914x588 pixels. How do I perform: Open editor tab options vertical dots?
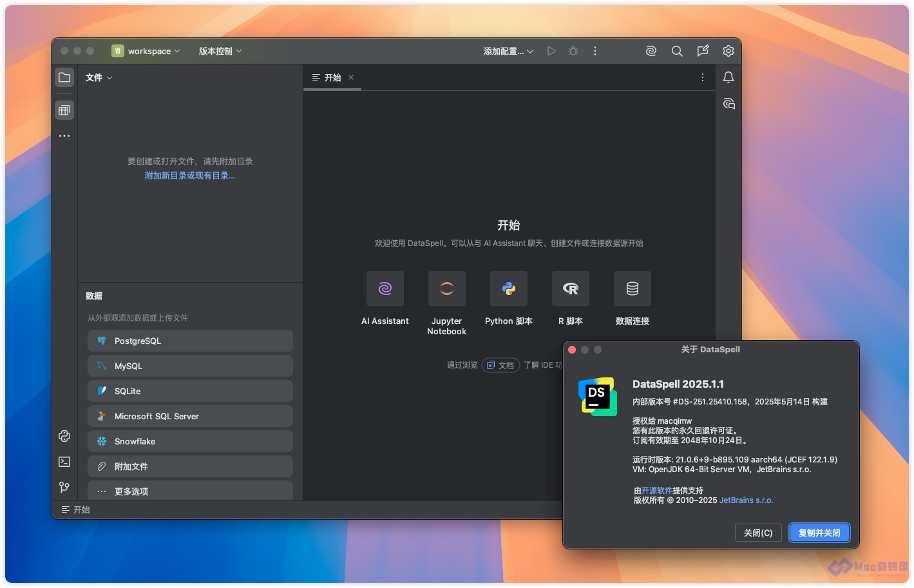703,77
